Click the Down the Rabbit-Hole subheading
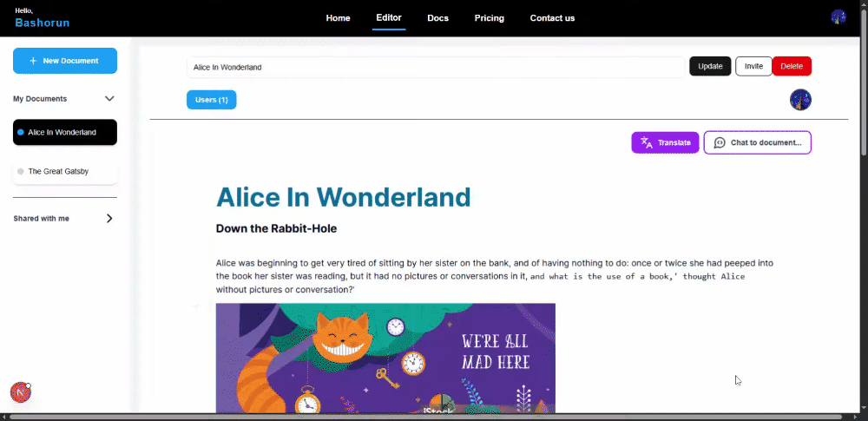868x421 pixels. [276, 228]
